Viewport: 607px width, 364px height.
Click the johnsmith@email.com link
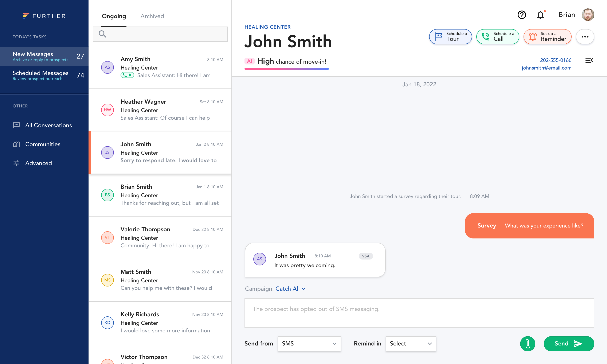(x=546, y=68)
